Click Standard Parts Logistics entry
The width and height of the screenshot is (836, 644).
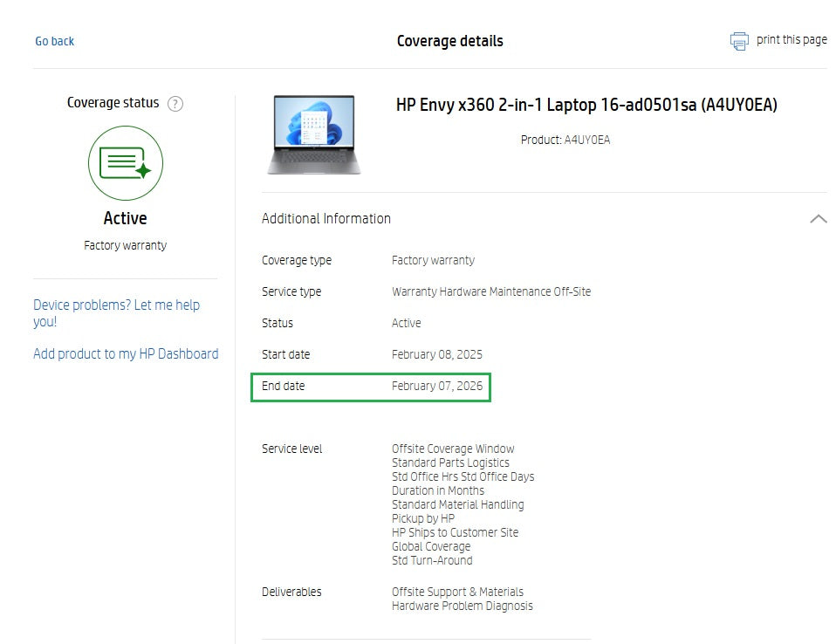point(450,462)
